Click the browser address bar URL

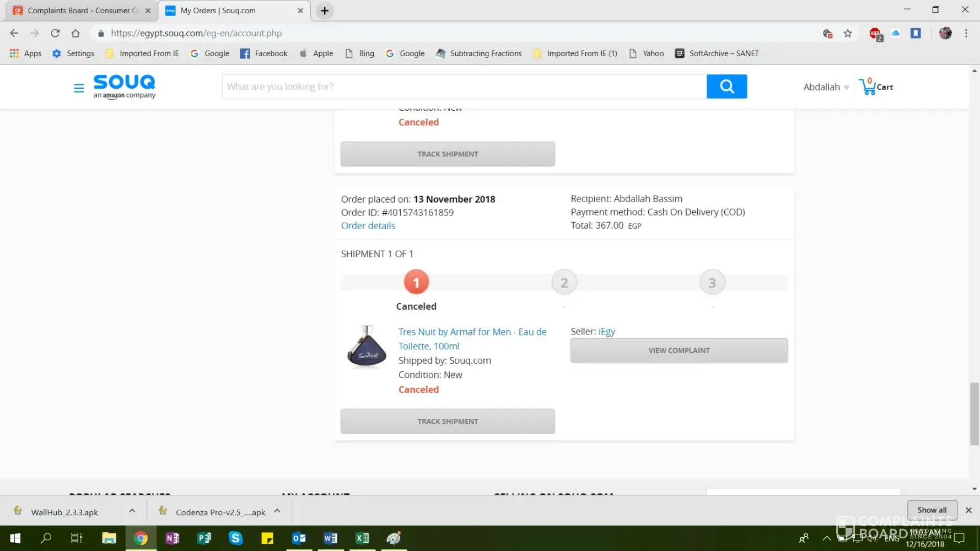pos(196,33)
